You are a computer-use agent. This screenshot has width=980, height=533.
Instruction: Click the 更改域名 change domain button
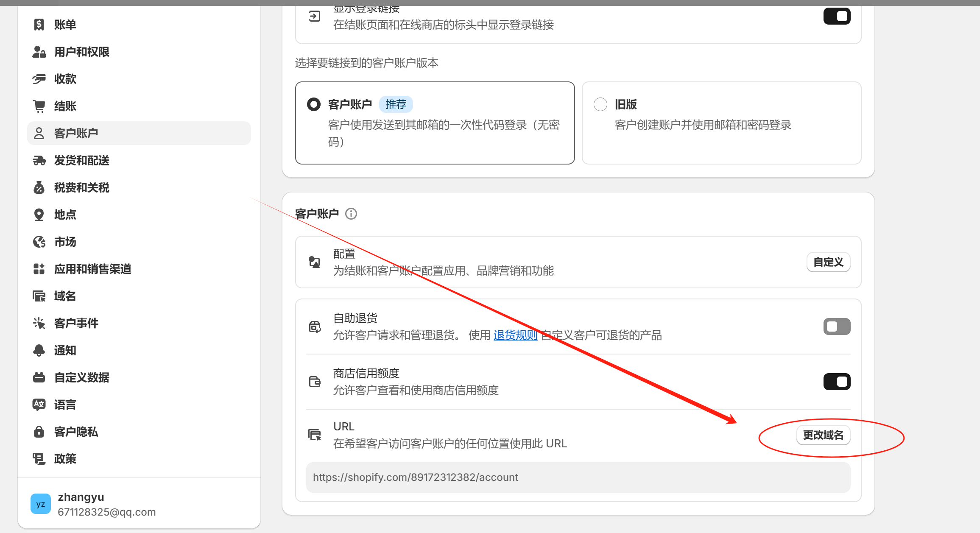pos(823,435)
